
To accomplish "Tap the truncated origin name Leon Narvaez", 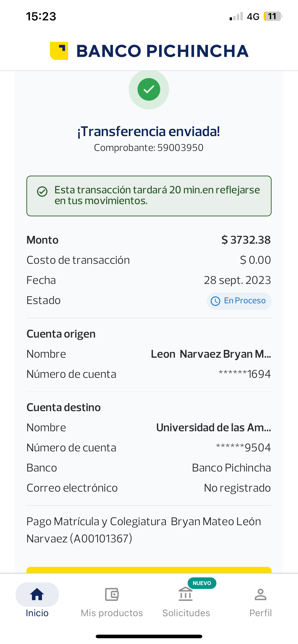I will pyautogui.click(x=211, y=354).
